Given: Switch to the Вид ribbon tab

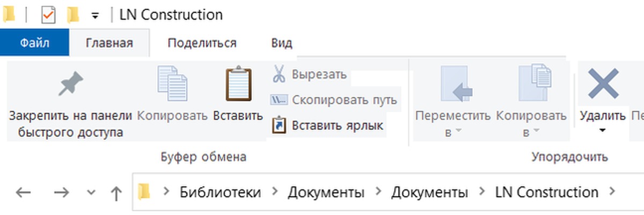Looking at the screenshot, I should [x=282, y=43].
